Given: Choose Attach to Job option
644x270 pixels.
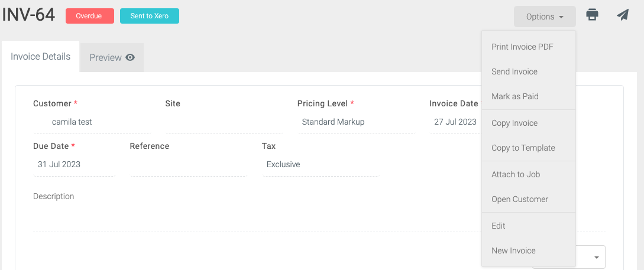Looking at the screenshot, I should [x=516, y=174].
